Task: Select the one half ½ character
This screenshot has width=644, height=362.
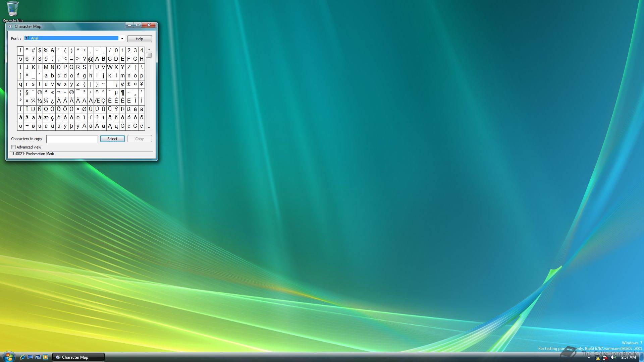Action: click(x=40, y=101)
